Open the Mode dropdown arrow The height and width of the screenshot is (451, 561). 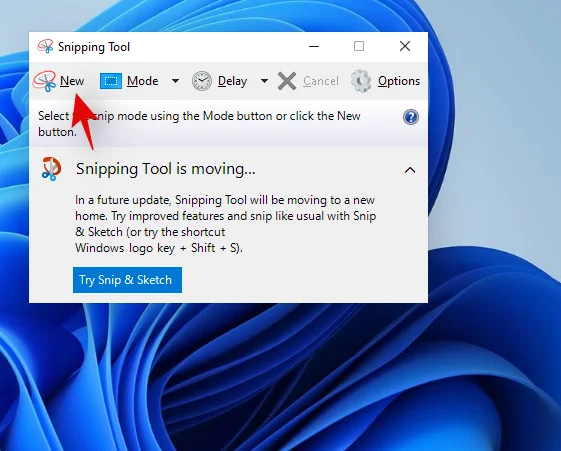coord(175,81)
